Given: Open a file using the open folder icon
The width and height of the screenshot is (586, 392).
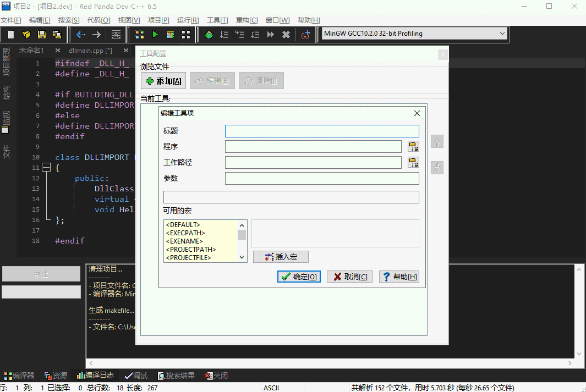Looking at the screenshot, I should point(25,34).
